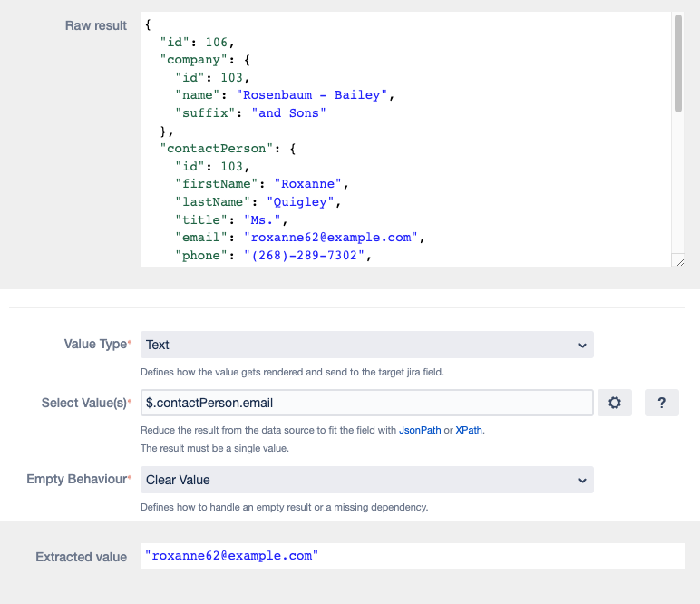Click the Raw result scrollbar thumb
The height and width of the screenshot is (604, 700).
tap(678, 63)
